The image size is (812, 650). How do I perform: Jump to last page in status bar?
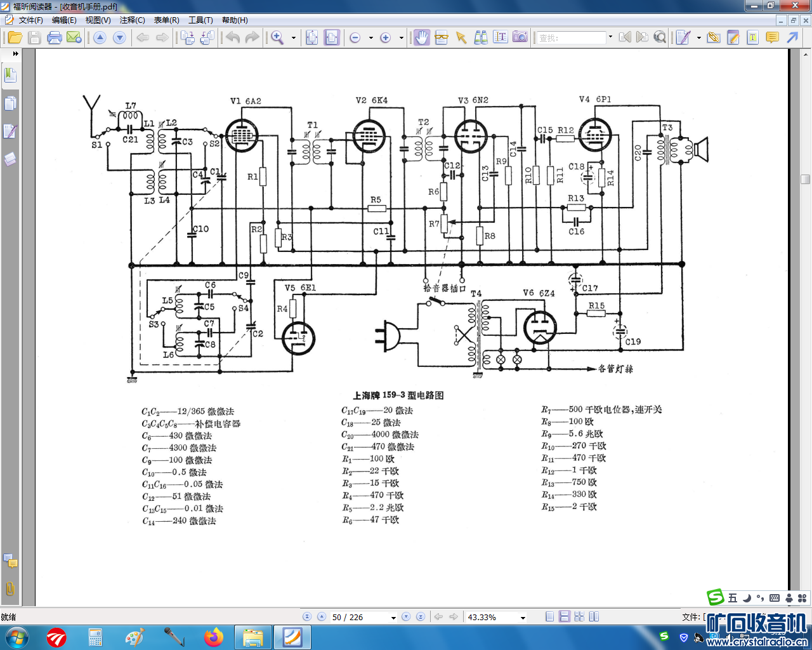click(420, 617)
